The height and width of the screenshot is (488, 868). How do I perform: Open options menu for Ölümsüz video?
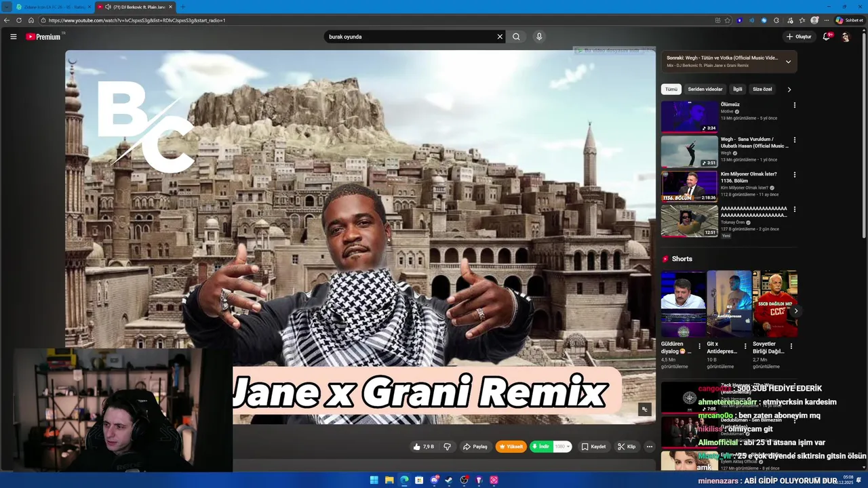pos(795,105)
